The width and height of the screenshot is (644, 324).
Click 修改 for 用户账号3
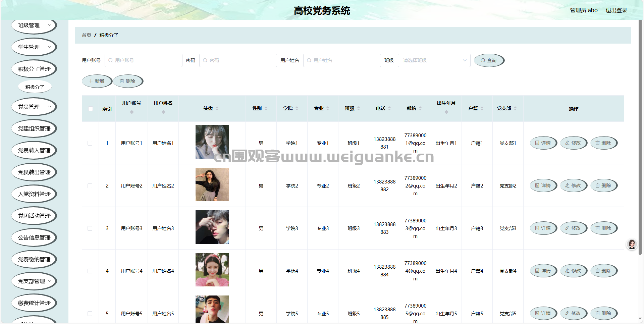[x=574, y=228]
